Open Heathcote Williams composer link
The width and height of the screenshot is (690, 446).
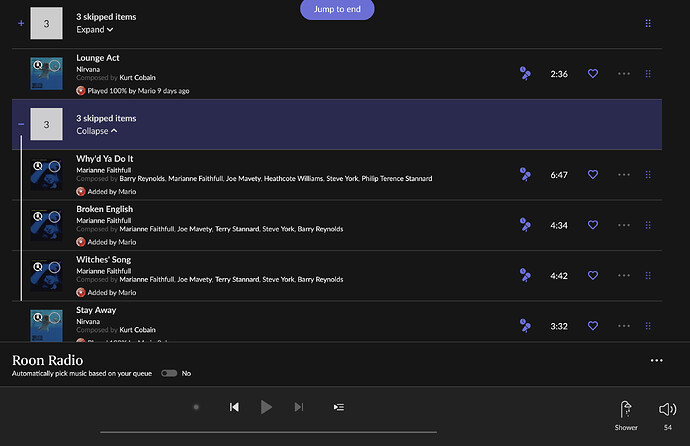click(294, 179)
